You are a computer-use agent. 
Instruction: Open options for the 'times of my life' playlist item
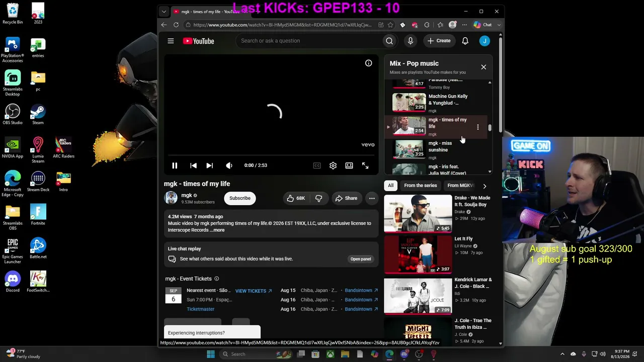(x=478, y=127)
